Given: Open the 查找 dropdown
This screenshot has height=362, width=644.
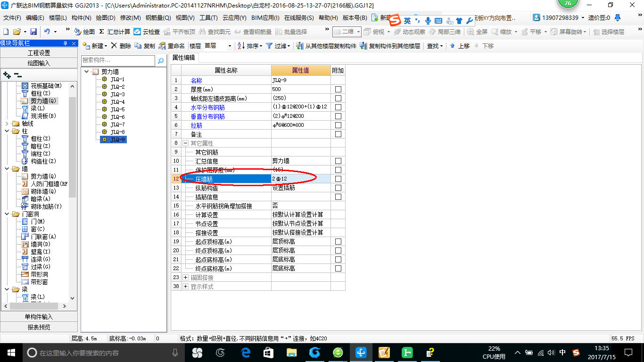Looking at the screenshot, I should coord(435,46).
